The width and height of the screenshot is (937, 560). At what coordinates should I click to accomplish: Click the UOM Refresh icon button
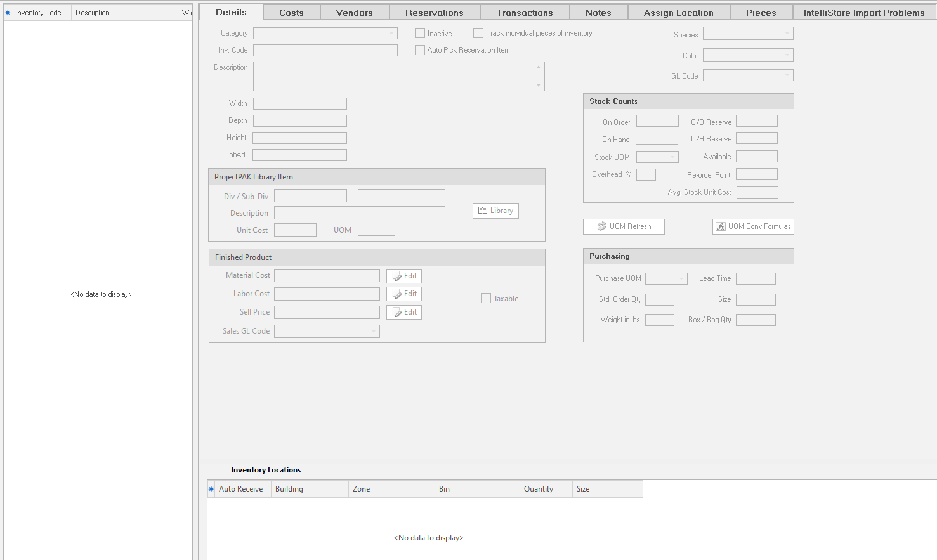pyautogui.click(x=601, y=226)
